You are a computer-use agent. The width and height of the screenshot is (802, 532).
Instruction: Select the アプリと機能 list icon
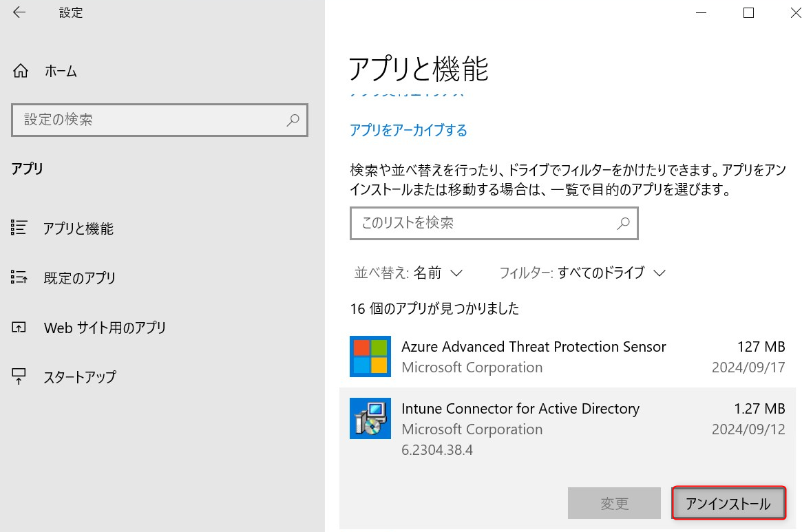tap(19, 228)
